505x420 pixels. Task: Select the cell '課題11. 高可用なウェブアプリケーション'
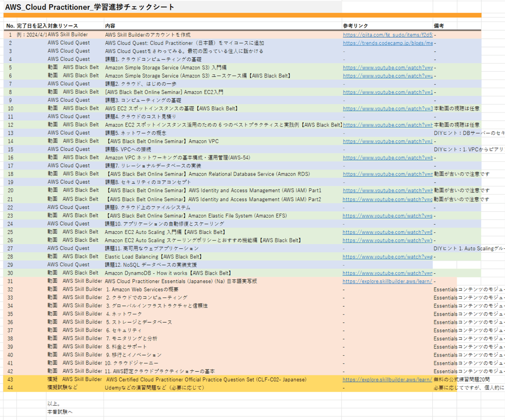click(152, 248)
